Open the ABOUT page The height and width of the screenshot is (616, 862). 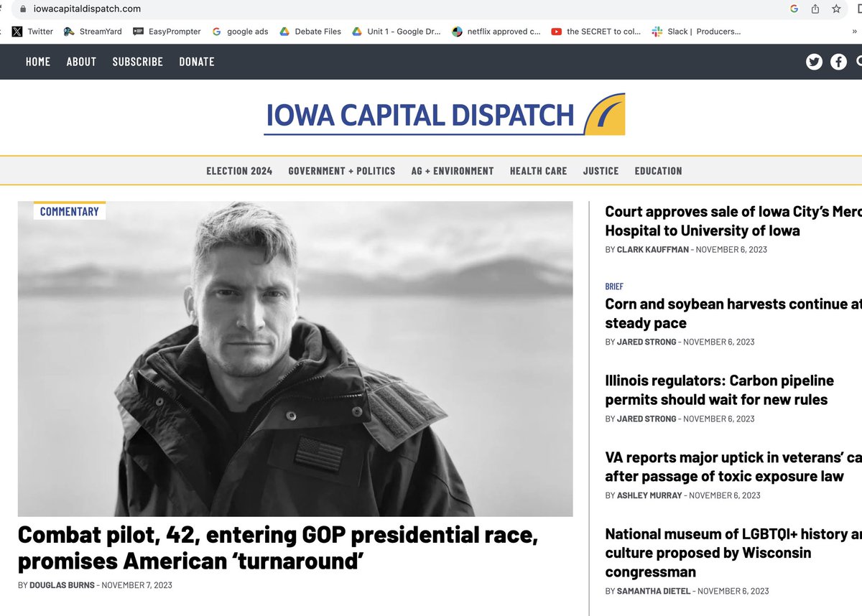(x=81, y=62)
